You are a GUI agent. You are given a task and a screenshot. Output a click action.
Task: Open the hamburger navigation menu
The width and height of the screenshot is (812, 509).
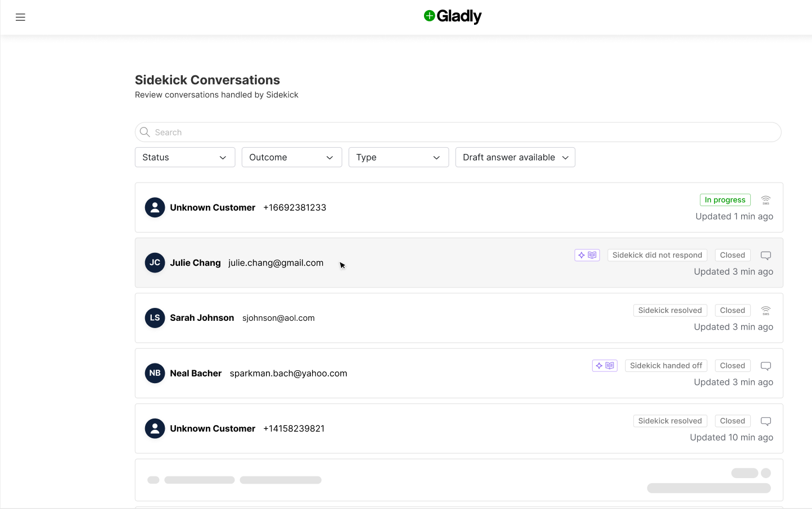click(20, 17)
